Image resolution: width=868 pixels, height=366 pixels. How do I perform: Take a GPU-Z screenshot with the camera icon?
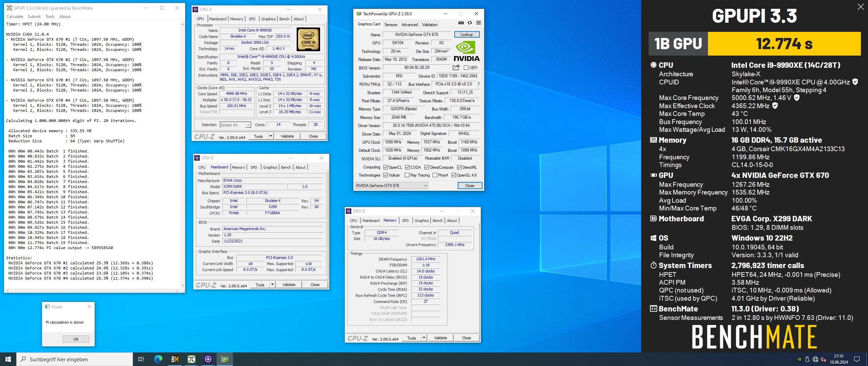point(461,23)
